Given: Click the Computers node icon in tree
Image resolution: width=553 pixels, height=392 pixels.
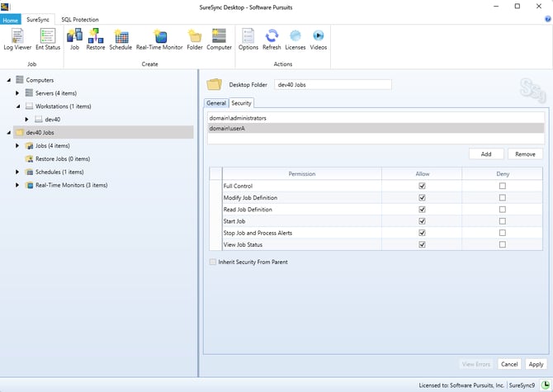Looking at the screenshot, I should (x=20, y=80).
